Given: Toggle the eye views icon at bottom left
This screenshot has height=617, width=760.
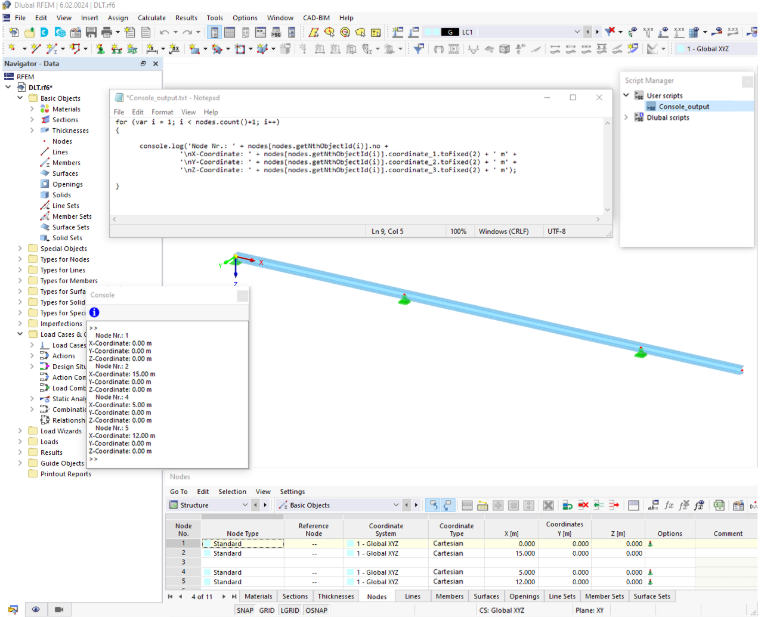Looking at the screenshot, I should click(x=36, y=609).
